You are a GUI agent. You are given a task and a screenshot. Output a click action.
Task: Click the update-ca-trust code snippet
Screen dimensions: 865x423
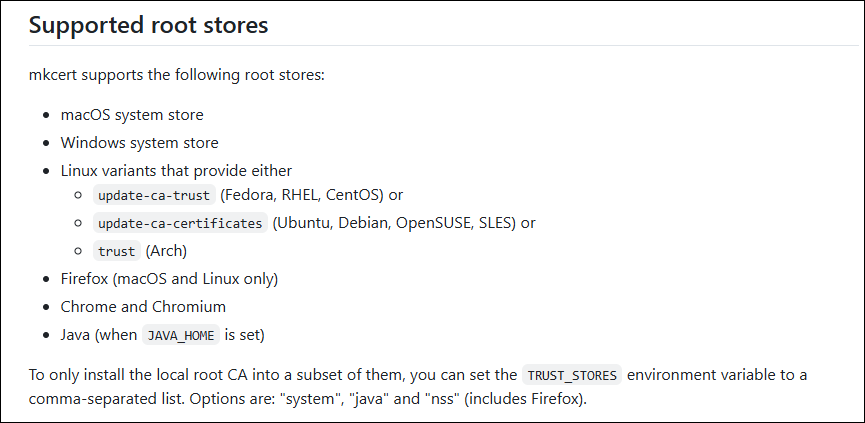153,195
